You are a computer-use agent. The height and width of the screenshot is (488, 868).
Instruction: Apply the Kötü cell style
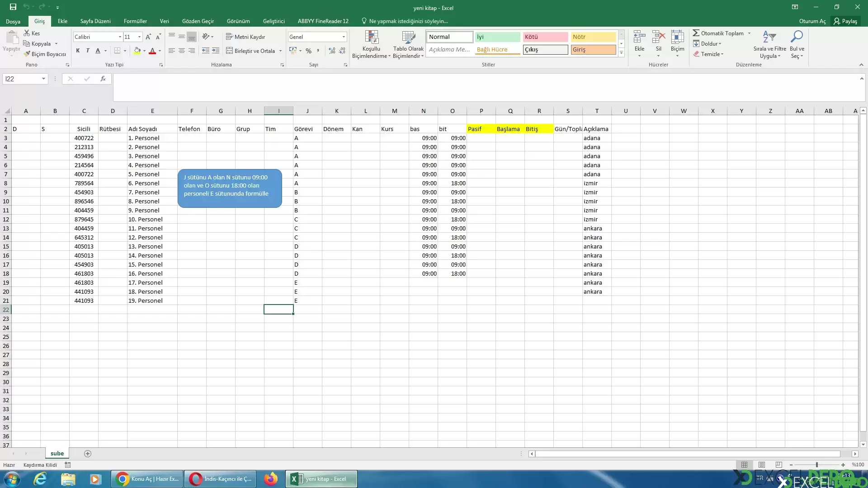click(x=546, y=37)
